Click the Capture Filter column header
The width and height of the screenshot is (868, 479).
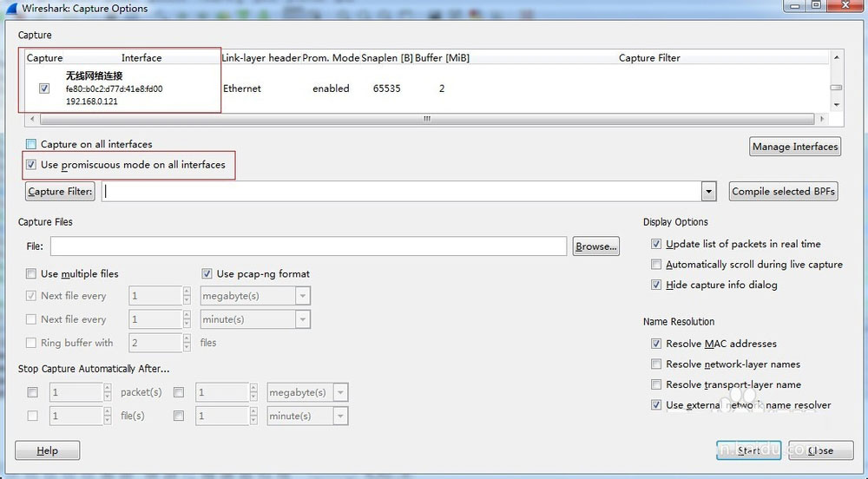click(649, 58)
